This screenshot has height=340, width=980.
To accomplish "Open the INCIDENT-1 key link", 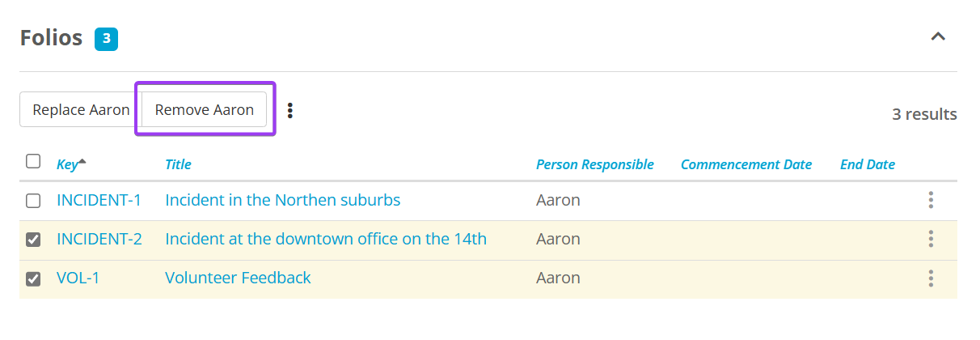I will coord(99,200).
